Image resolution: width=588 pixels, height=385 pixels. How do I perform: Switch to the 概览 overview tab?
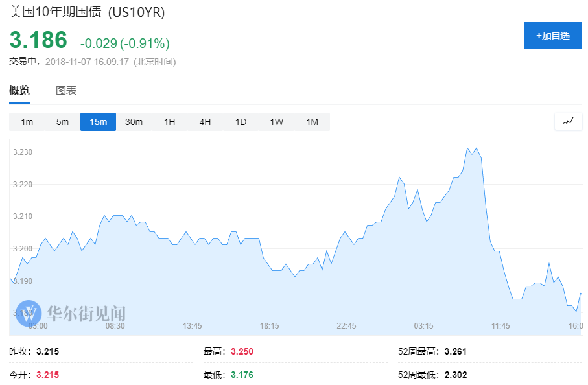pos(19,91)
